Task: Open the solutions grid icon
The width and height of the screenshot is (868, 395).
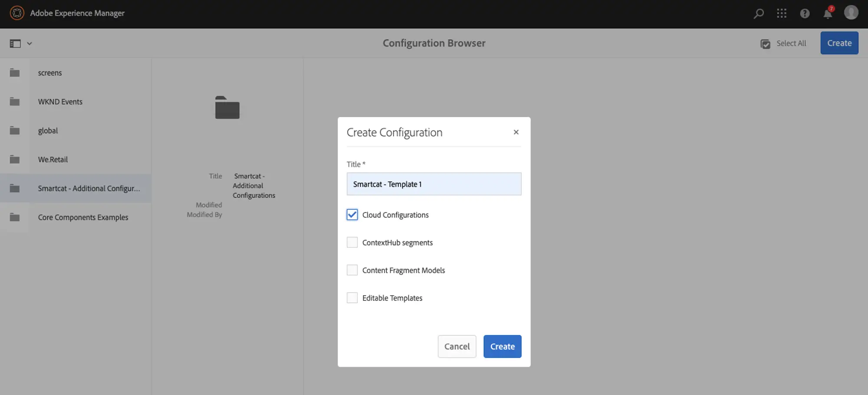Action: tap(782, 13)
